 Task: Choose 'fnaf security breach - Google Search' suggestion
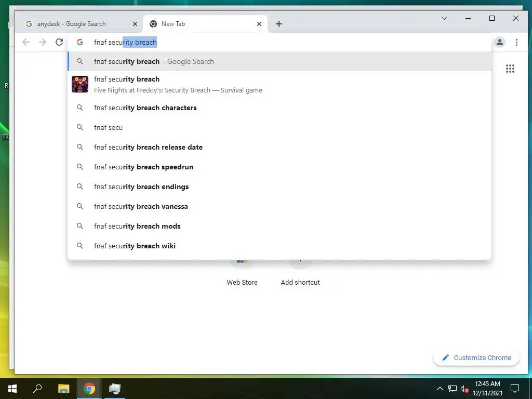click(280, 61)
